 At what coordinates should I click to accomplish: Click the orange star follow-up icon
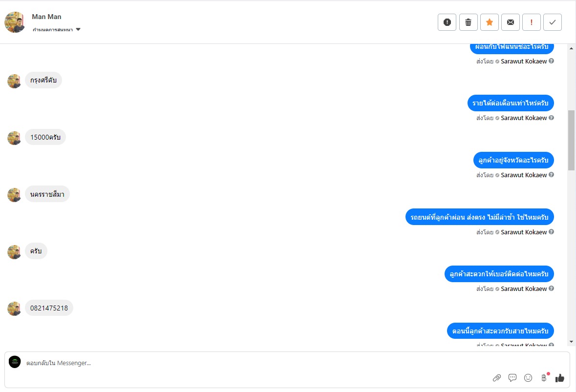[x=490, y=22]
